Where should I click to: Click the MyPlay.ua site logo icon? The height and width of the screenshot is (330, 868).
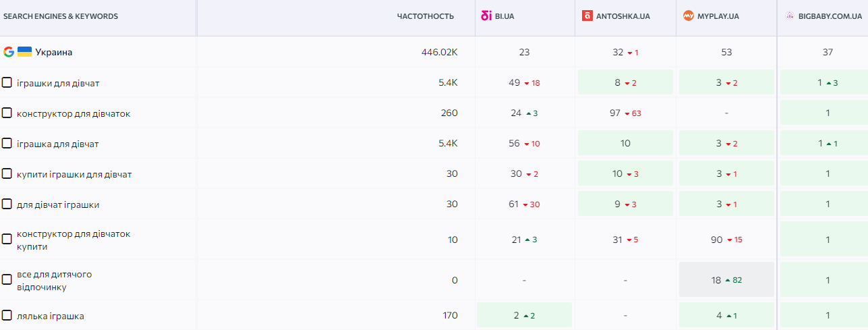[688, 16]
